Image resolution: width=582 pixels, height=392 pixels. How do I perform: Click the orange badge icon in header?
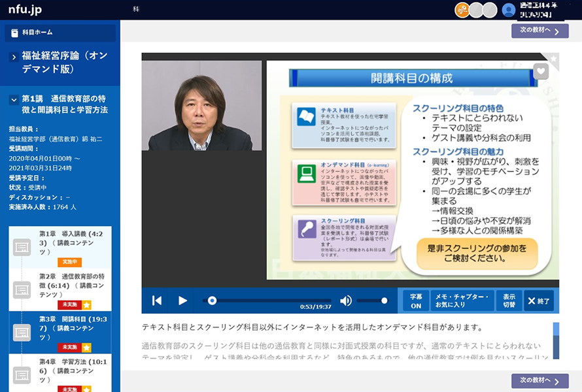click(x=462, y=10)
